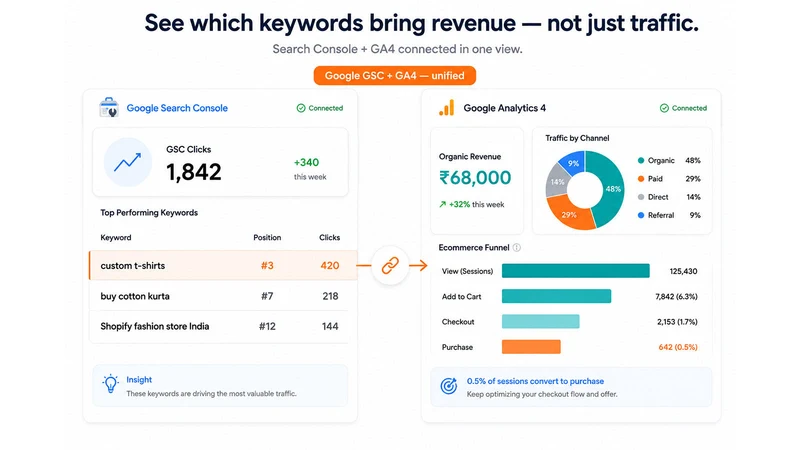Click the Analytics 4 connected checkmark icon
The image size is (800, 450).
pyautogui.click(x=664, y=108)
